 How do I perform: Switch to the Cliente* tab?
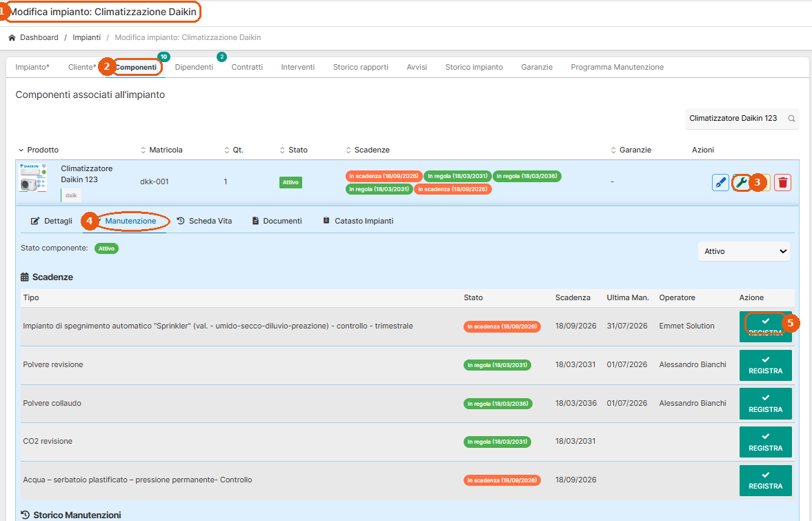pyautogui.click(x=82, y=68)
